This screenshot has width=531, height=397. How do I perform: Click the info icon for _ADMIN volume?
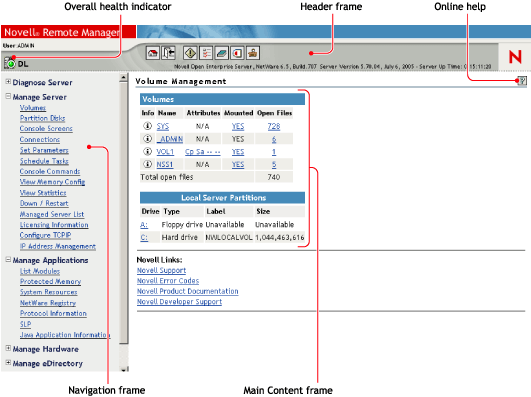[x=147, y=139]
